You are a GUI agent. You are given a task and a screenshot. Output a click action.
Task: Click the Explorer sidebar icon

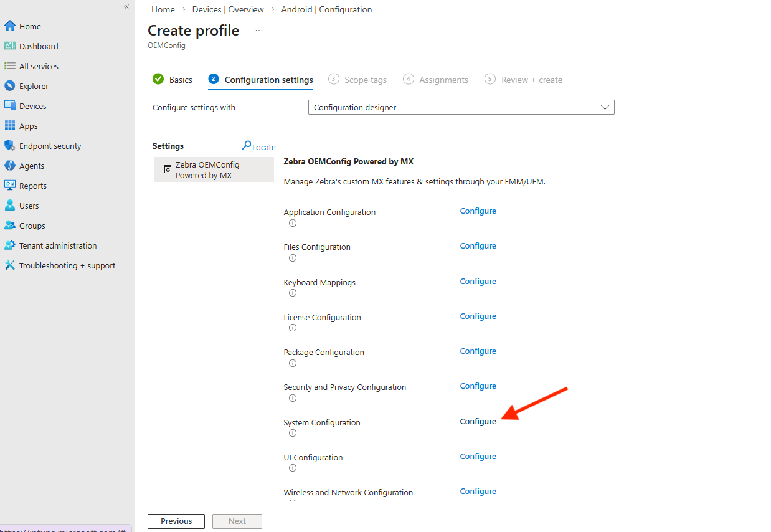[x=10, y=86]
